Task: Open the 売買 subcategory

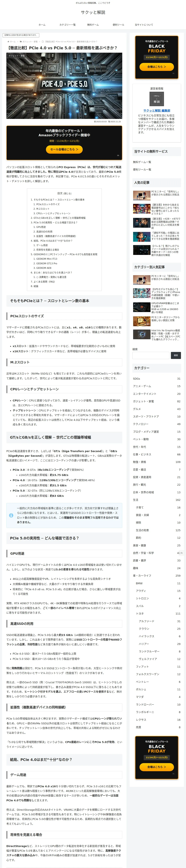Action: point(158,728)
